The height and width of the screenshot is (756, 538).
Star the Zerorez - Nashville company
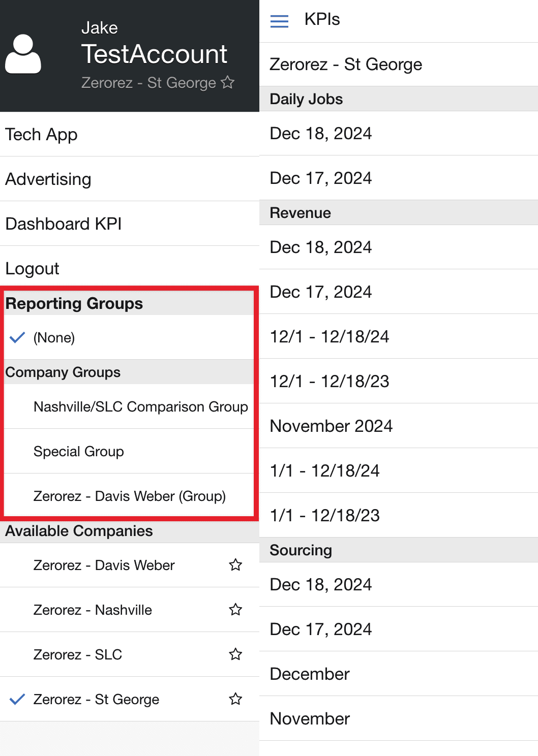[235, 610]
